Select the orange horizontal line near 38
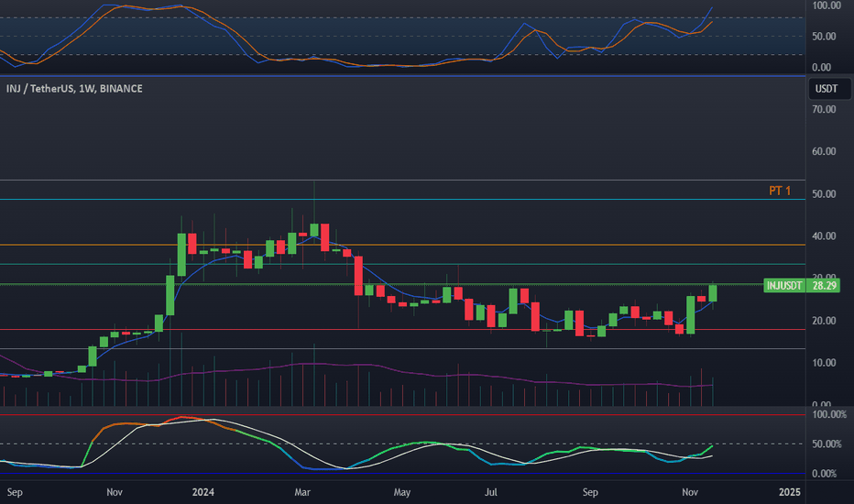The image size is (854, 504). tap(402, 245)
